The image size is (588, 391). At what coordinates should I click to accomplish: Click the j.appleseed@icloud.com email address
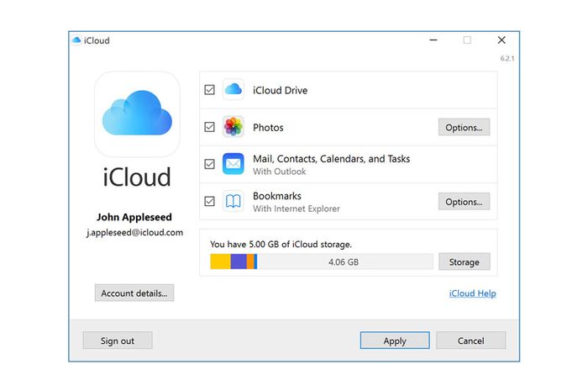135,233
